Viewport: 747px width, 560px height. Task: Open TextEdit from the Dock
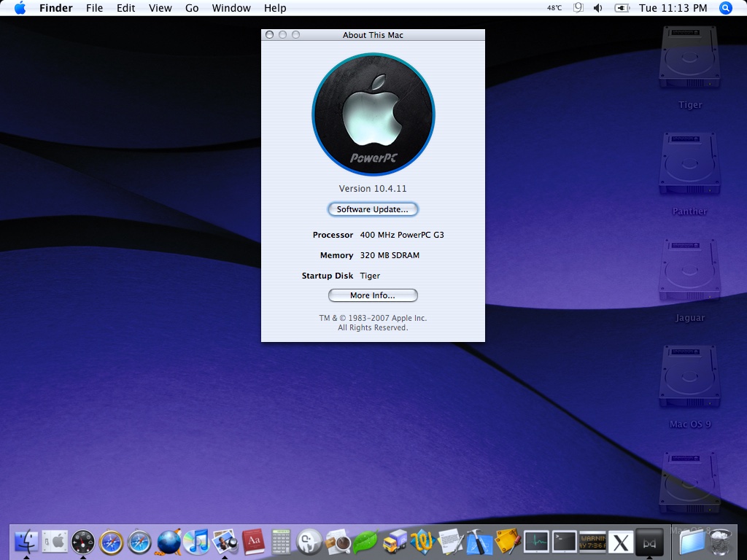451,542
